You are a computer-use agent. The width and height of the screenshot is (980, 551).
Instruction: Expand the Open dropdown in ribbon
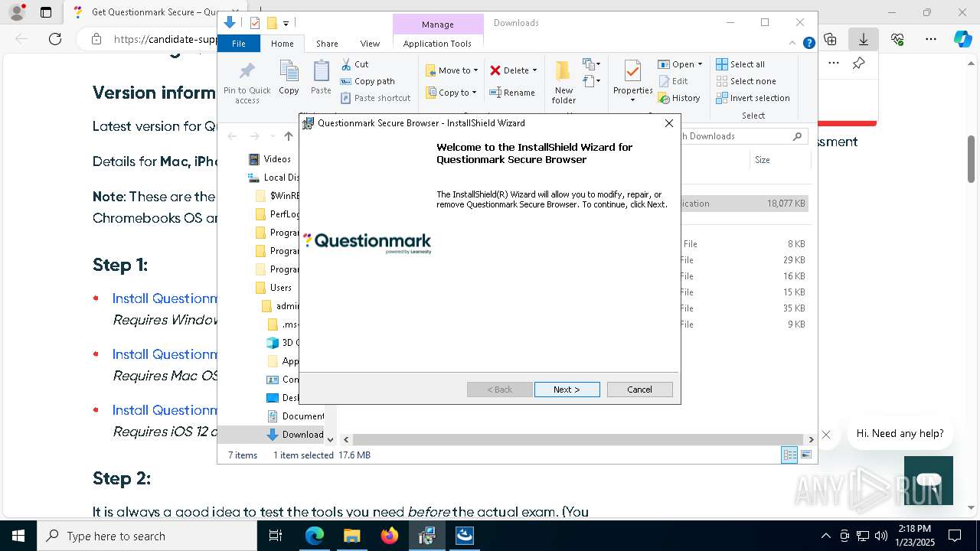(x=700, y=64)
